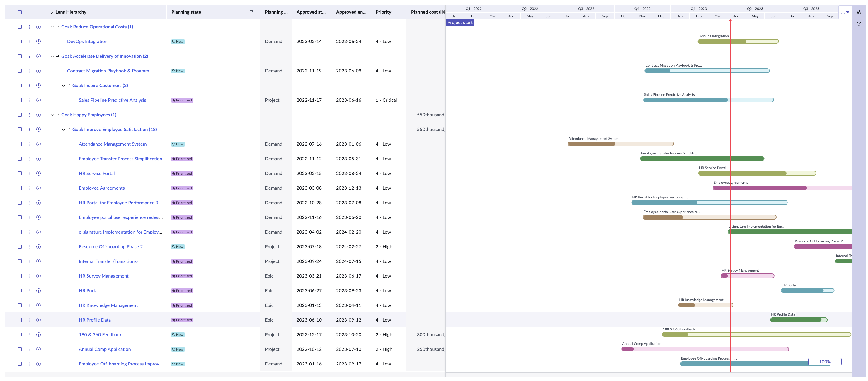Click the help question-mark icon
The height and width of the screenshot is (381, 868).
pos(859,24)
